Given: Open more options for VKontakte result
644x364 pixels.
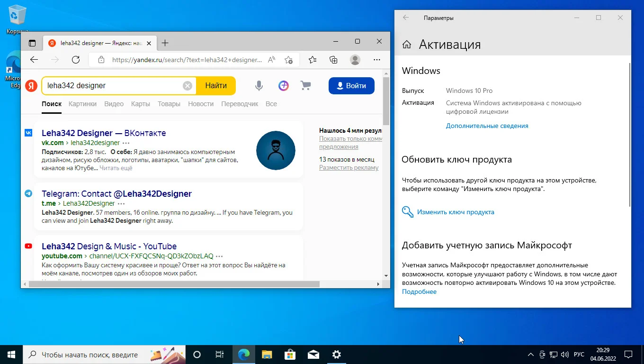Looking at the screenshot, I should (x=126, y=143).
